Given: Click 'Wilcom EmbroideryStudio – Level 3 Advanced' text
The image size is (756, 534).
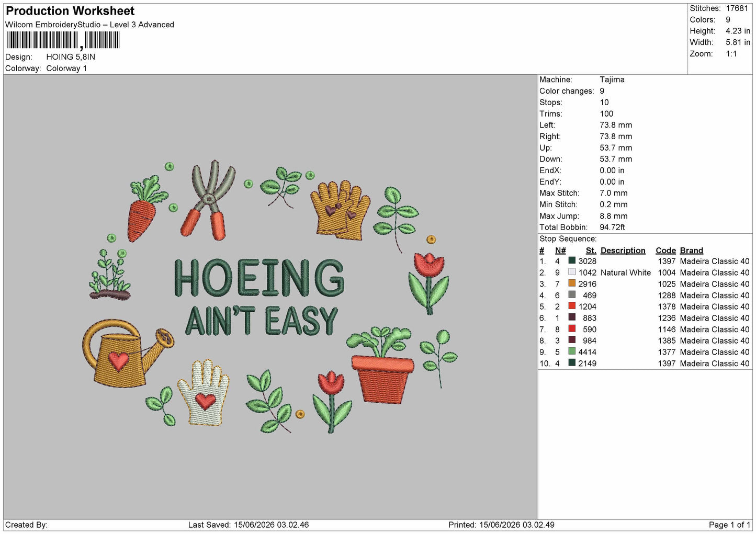Looking at the screenshot, I should click(x=89, y=25).
